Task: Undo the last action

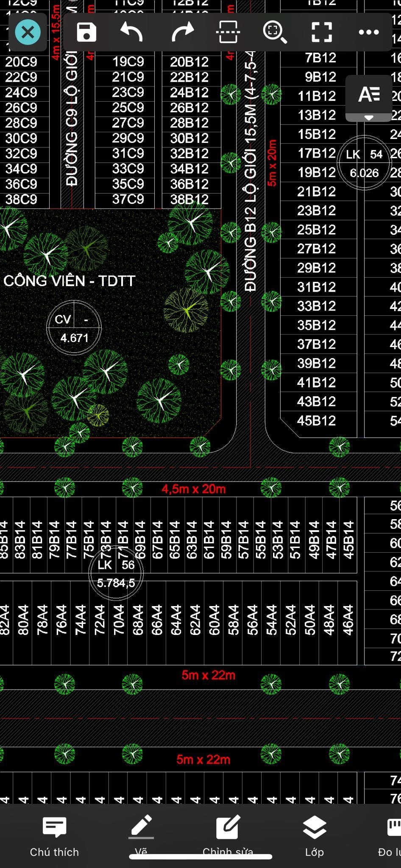Action: click(x=131, y=32)
